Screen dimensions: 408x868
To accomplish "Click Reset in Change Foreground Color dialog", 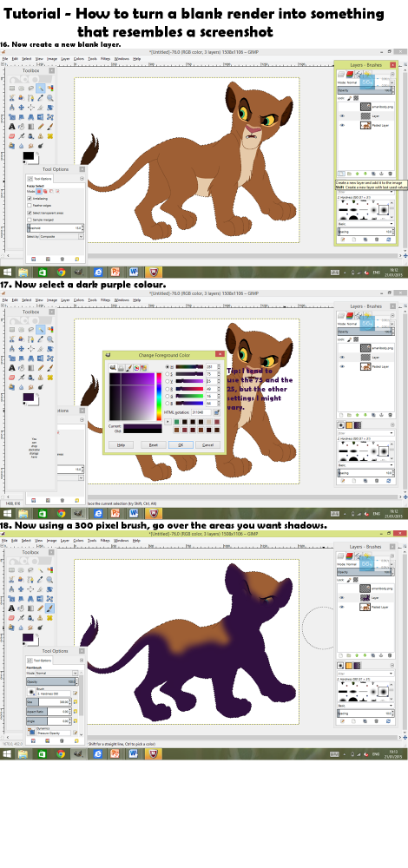I will 154,445.
